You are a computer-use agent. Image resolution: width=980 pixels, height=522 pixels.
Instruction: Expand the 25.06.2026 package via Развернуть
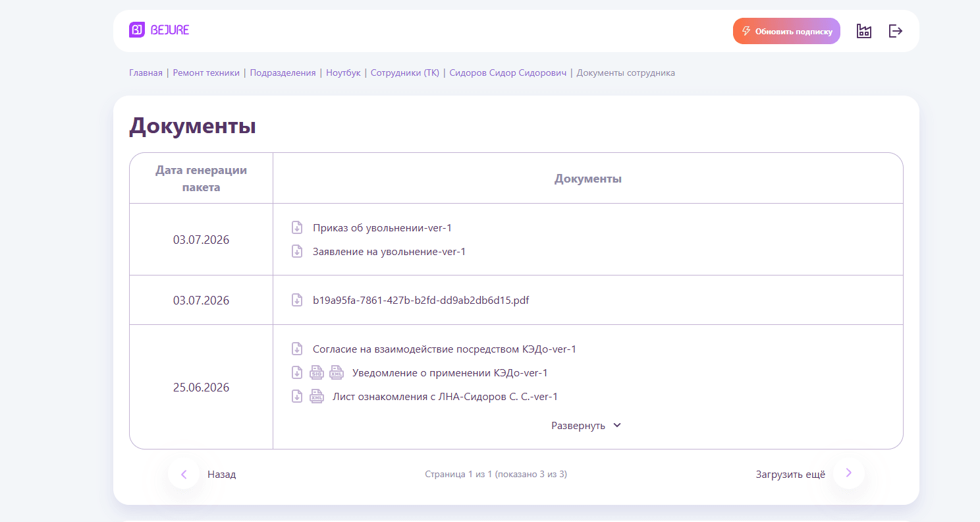(586, 426)
